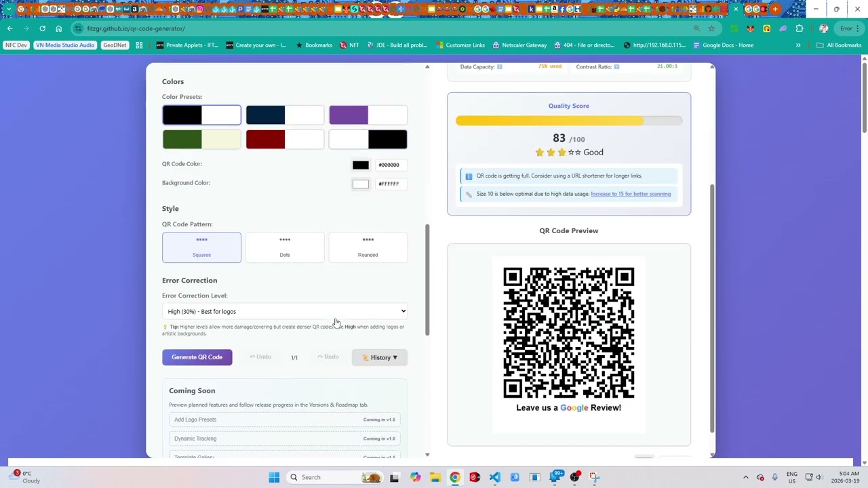Click the Add Logo Presets roadmap item
This screenshot has width=868, height=488.
tap(285, 420)
